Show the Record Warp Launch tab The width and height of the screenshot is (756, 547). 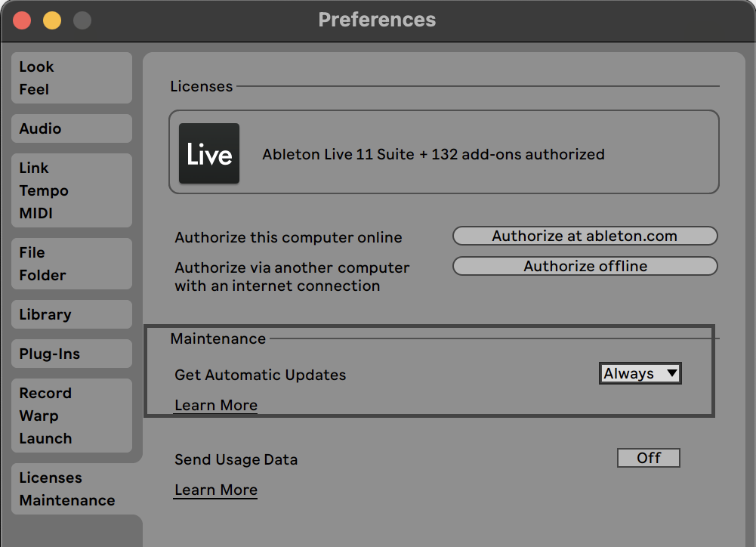72,416
